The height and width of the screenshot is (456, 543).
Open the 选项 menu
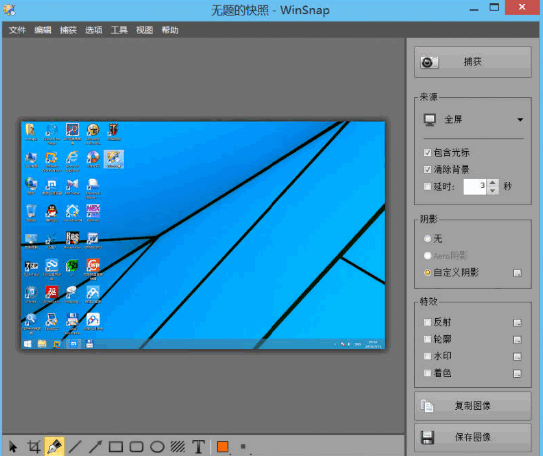pos(94,30)
